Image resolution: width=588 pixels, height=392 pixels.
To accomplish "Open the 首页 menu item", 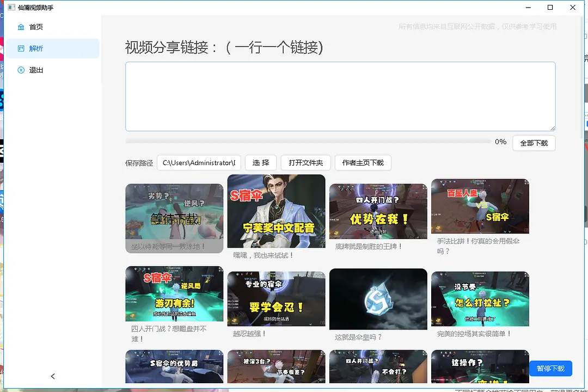I will pyautogui.click(x=52, y=27).
